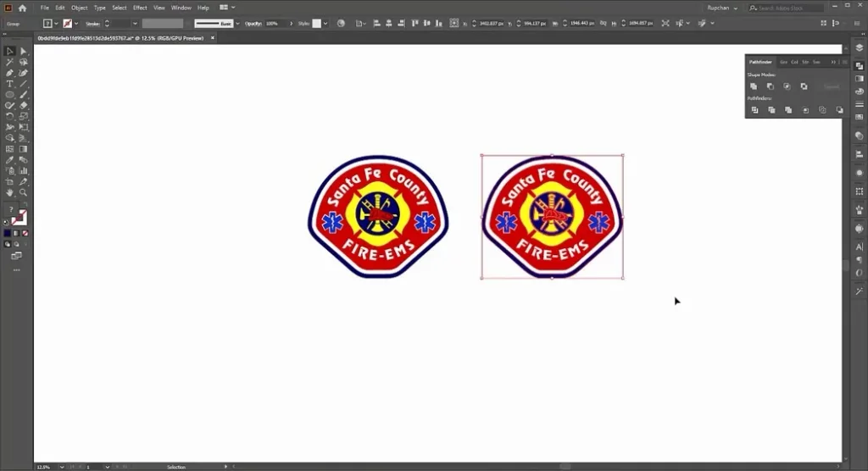Image resolution: width=868 pixels, height=471 pixels.
Task: Open the fill color dropdown in control bar
Action: click(x=56, y=23)
